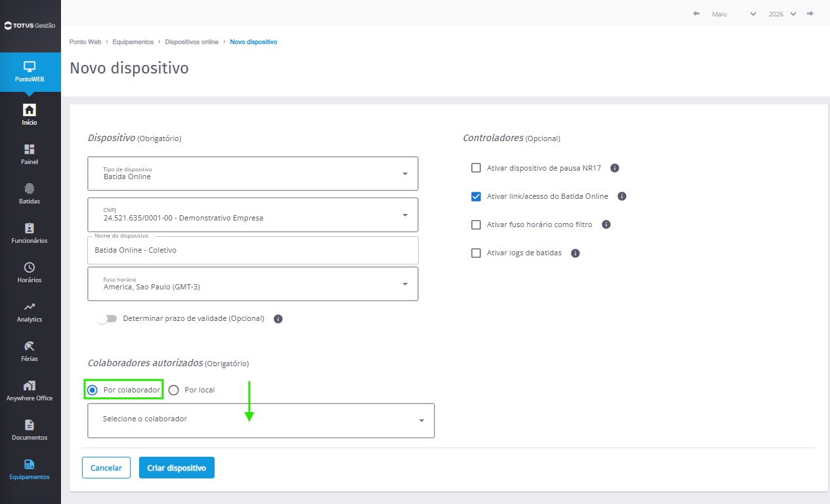Select Por colaborador radio option
This screenshot has height=504, width=830.
click(93, 390)
